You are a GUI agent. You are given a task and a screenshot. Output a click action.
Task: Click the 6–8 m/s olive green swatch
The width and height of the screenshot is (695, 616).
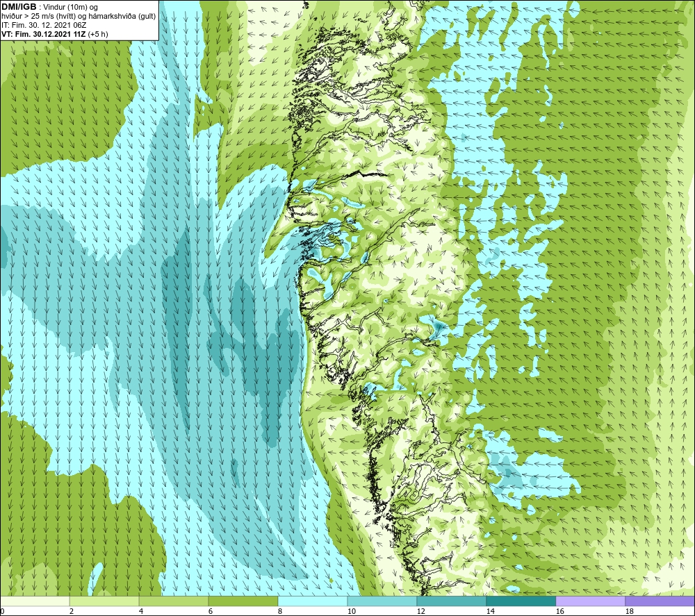click(x=243, y=601)
